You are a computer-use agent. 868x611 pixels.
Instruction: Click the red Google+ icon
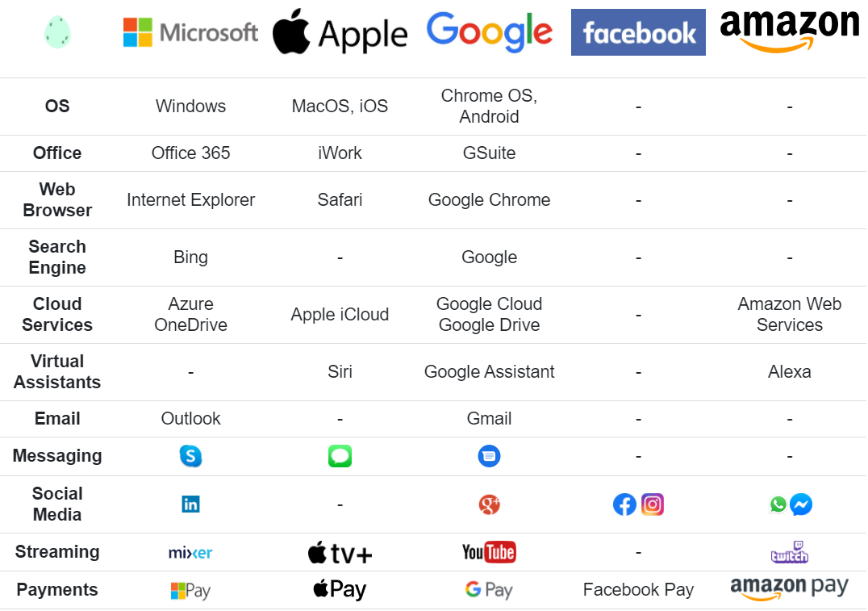(490, 504)
